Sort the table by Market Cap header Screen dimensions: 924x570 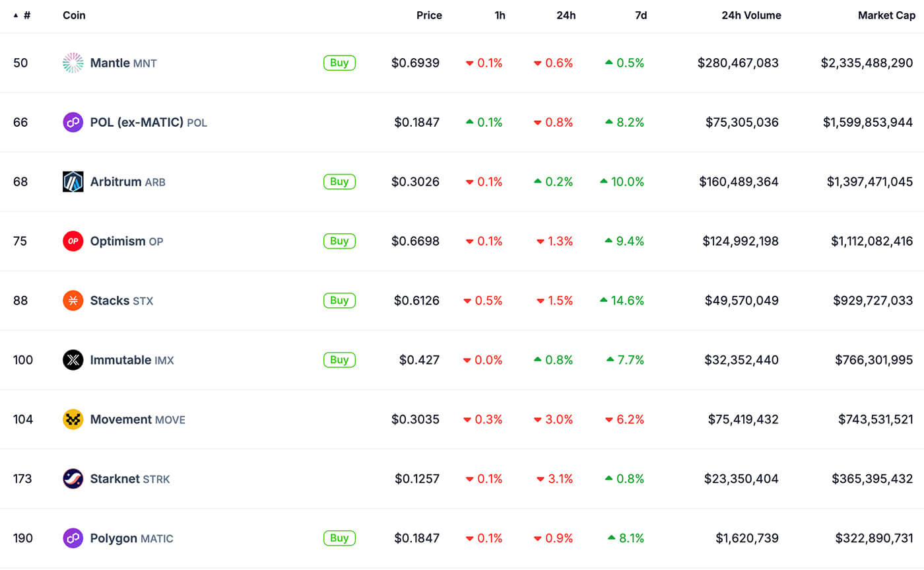pos(885,15)
